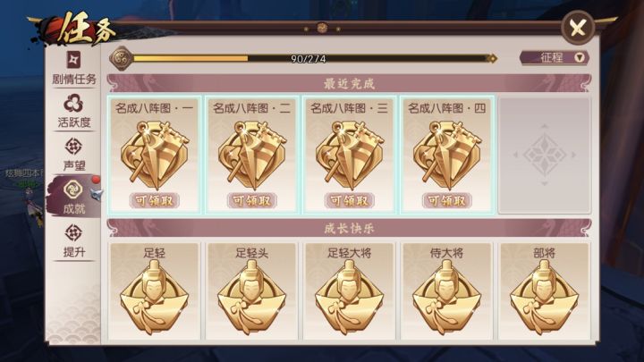The width and height of the screenshot is (644, 362).
Task: Tap 可领取 under 名成八阵图·三
Action: [x=349, y=200]
